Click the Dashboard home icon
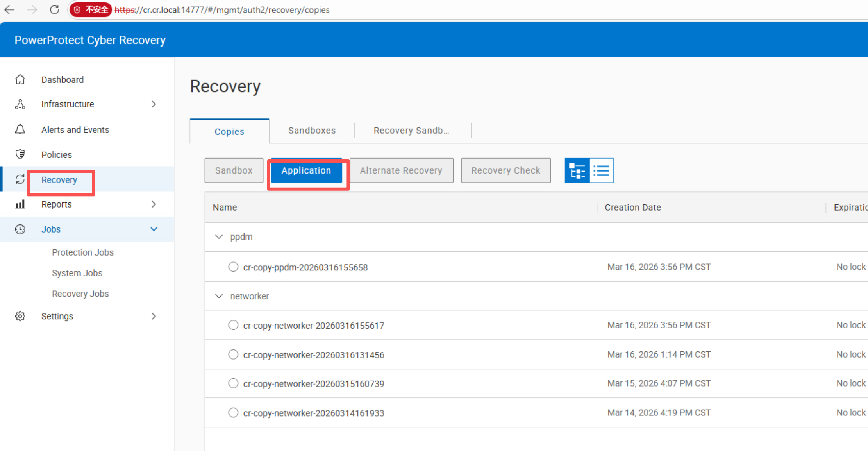868x451 pixels. point(20,79)
